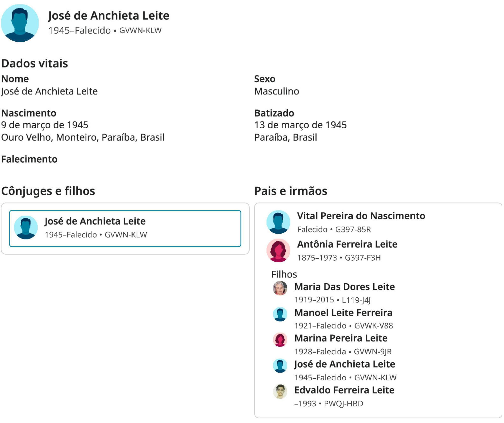Open Edvaldo Ferreira Leite's portrait photo

[x=280, y=391]
